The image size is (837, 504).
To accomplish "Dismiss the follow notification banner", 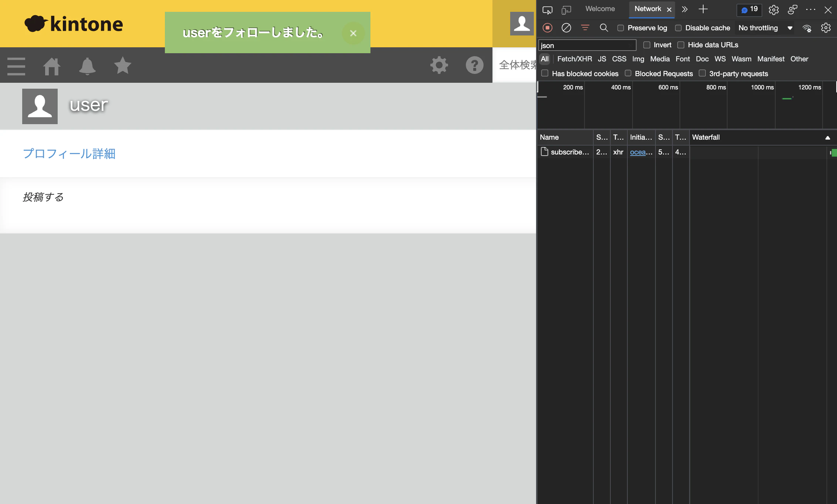I will [353, 33].
